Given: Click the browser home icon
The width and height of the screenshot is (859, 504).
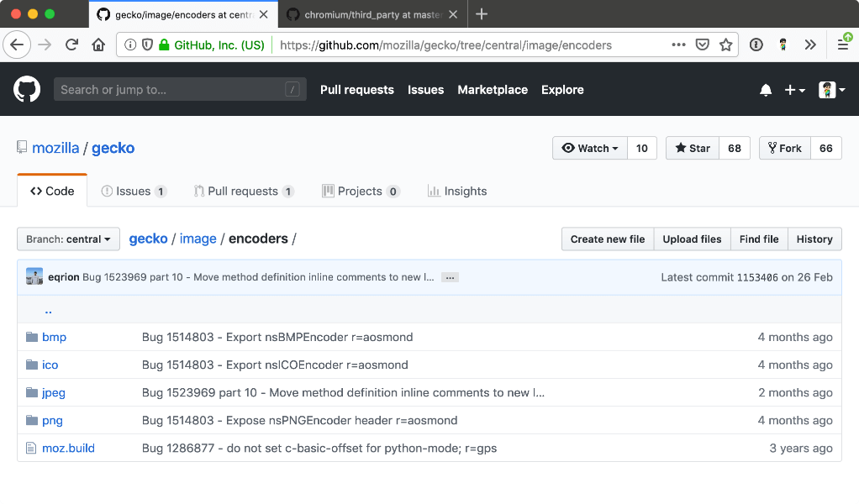Looking at the screenshot, I should (98, 45).
